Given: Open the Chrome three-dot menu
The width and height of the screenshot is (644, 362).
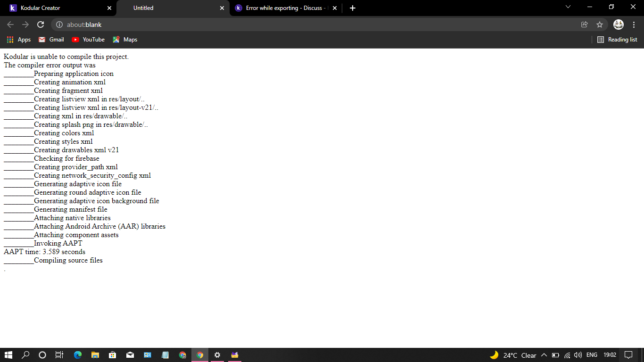Looking at the screenshot, I should tap(634, 25).
